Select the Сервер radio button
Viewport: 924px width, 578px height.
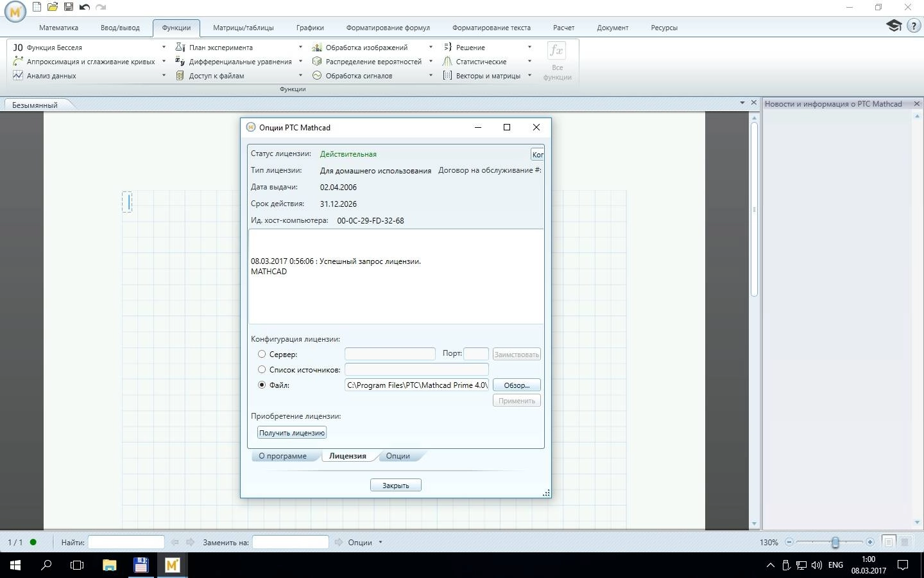(262, 354)
